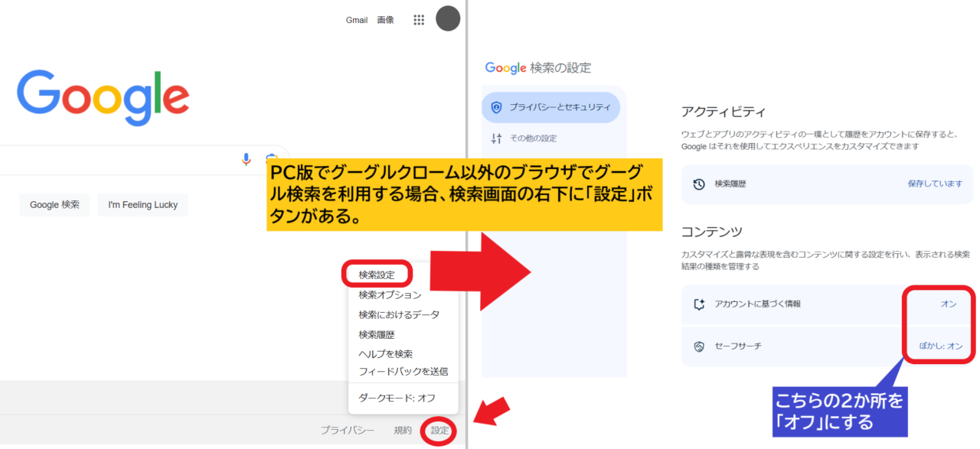
Task: Open the Google account avatar
Action: 448,19
